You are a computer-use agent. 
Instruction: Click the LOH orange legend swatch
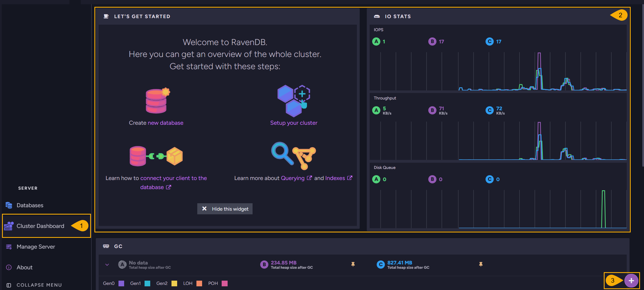(199, 283)
